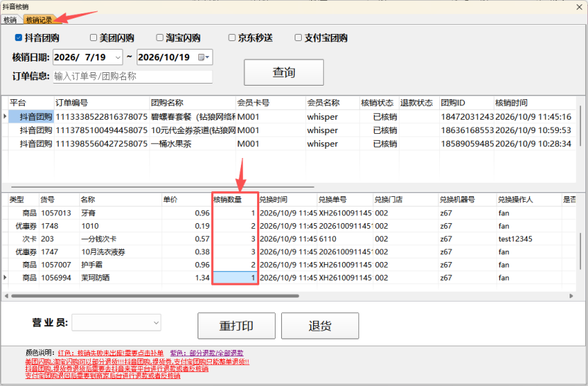The width and height of the screenshot is (588, 386).
Task: Toggle the 京东秒送 checkbox
Action: pos(232,38)
